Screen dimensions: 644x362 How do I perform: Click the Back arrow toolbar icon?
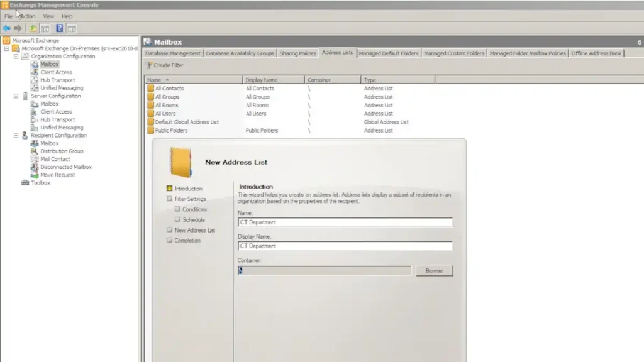coord(6,28)
